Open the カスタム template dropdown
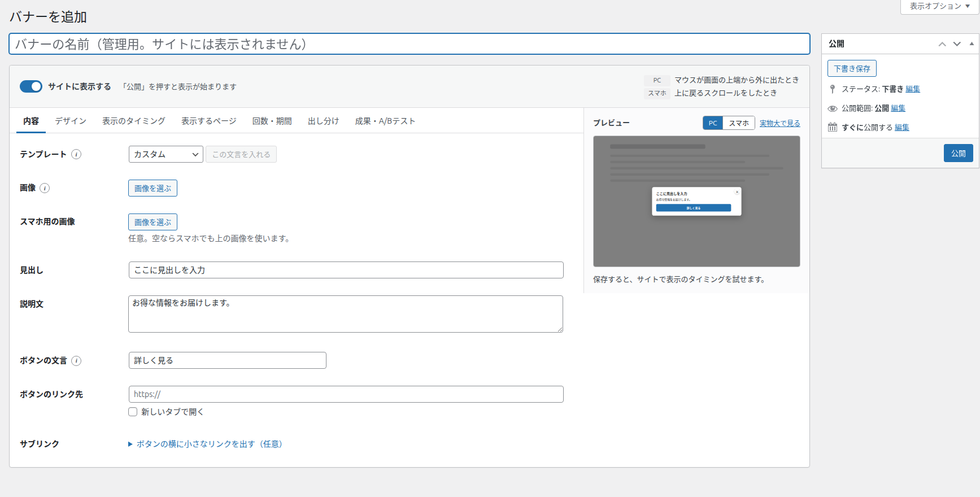The width and height of the screenshot is (980, 497). [x=166, y=154]
